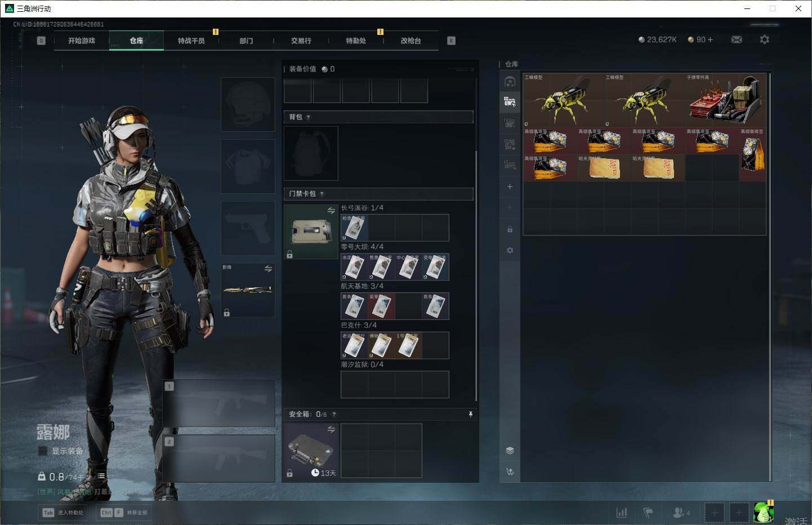
Task: Open the 交易行 tab
Action: pyautogui.click(x=301, y=41)
